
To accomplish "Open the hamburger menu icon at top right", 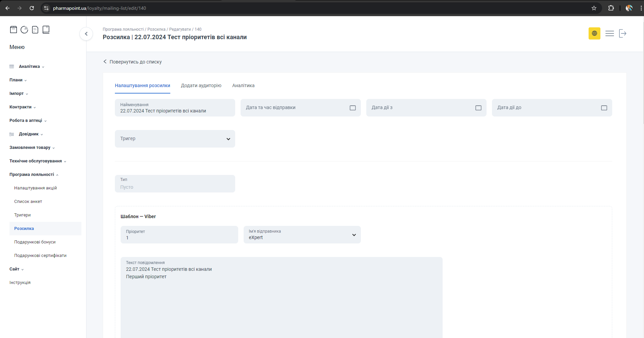I will tap(610, 33).
